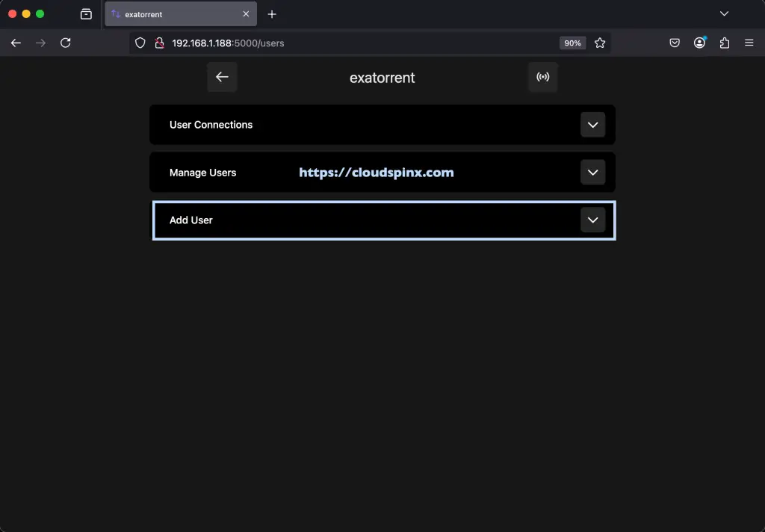Click inside the address bar

point(336,43)
